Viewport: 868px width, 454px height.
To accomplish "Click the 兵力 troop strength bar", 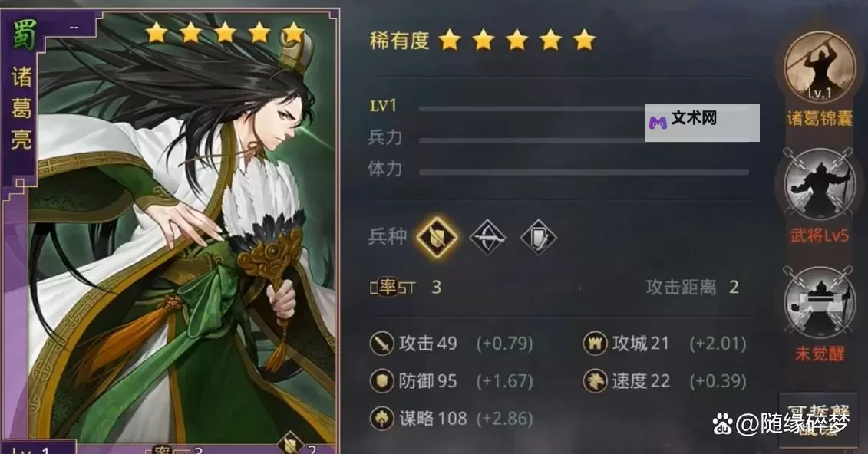I will click(583, 140).
